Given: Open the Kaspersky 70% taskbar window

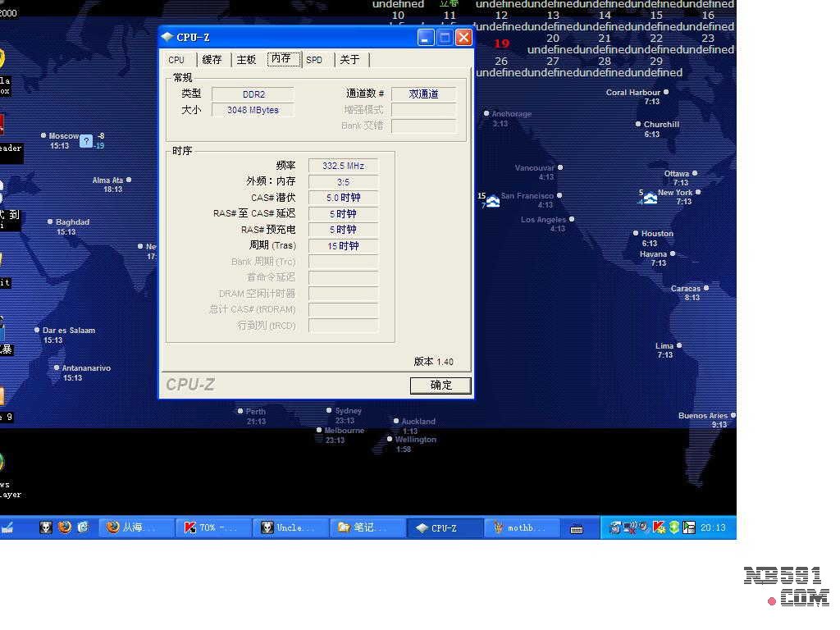Looking at the screenshot, I should [x=212, y=528].
